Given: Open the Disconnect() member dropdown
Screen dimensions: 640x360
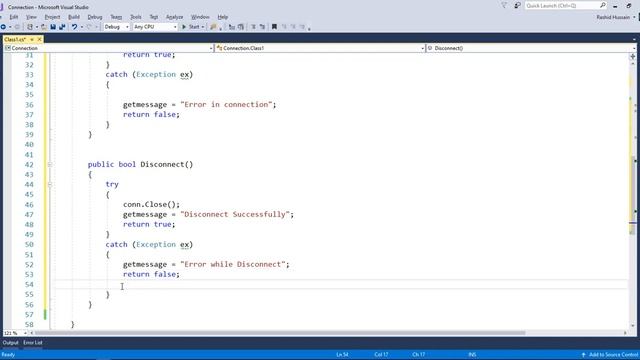Looking at the screenshot, I should pyautogui.click(x=634, y=48).
